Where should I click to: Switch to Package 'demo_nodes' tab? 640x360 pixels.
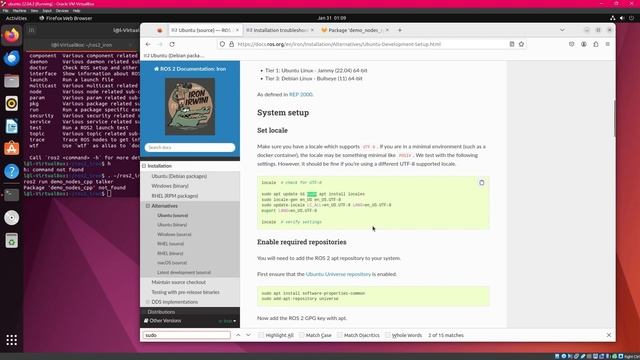click(355, 30)
